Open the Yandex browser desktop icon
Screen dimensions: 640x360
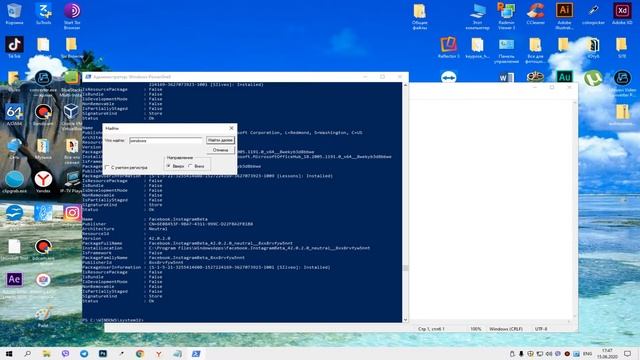[43, 182]
